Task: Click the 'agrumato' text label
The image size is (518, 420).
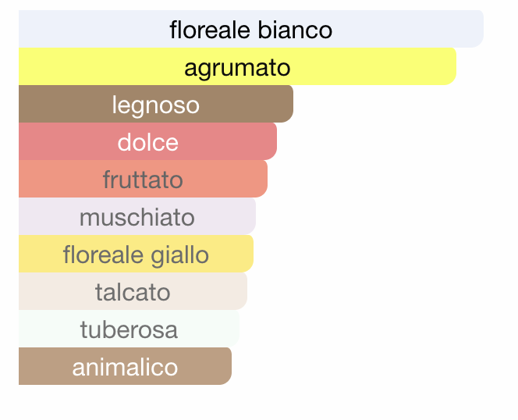Action: click(x=237, y=69)
